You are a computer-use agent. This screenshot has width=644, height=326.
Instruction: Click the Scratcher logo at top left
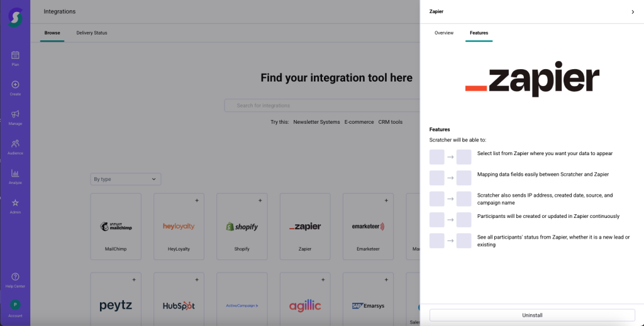(15, 16)
